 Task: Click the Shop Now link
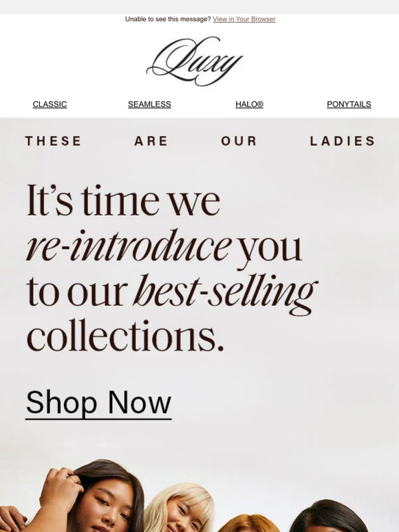pos(98,403)
